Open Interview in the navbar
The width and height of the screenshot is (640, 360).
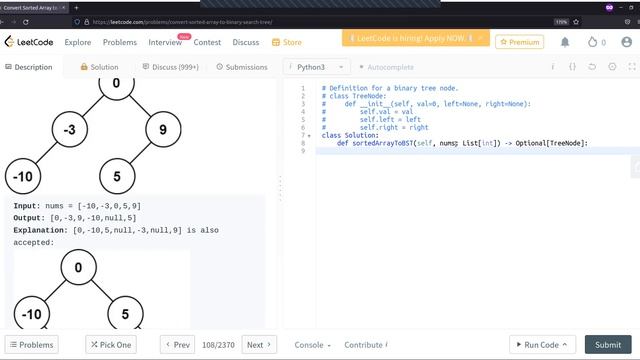tap(165, 42)
